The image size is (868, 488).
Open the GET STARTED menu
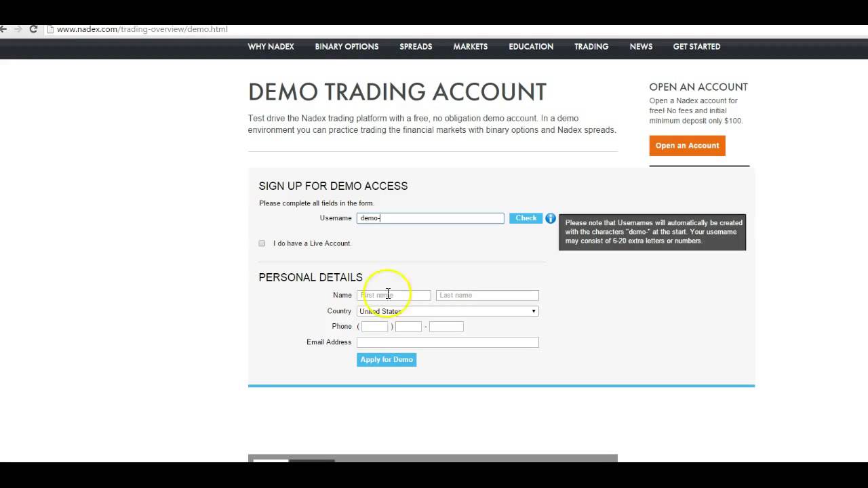click(696, 47)
